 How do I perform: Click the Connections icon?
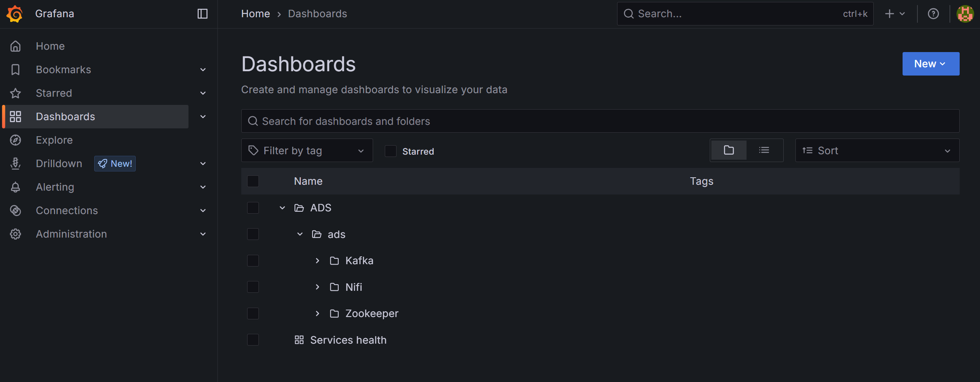(16, 211)
